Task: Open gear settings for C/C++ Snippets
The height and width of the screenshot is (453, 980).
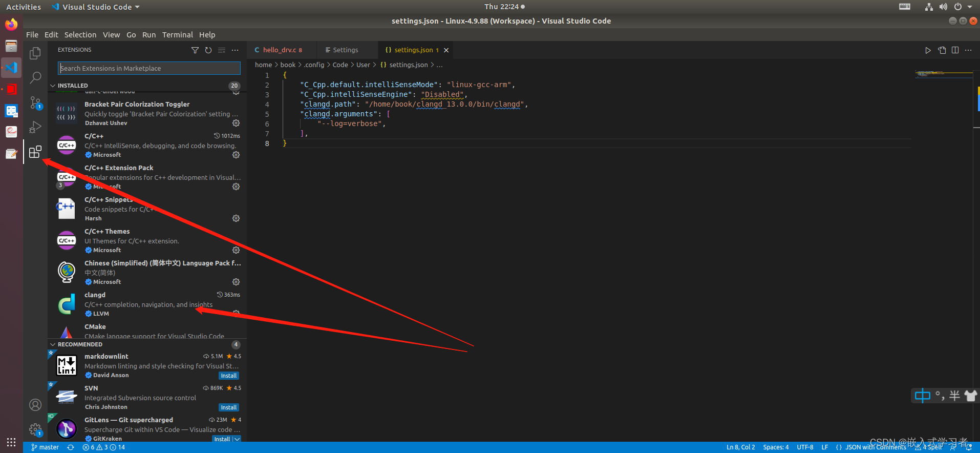Action: (236, 218)
